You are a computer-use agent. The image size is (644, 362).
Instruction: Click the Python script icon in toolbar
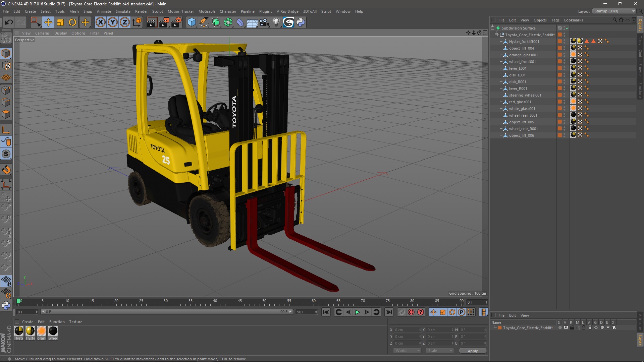301,22
